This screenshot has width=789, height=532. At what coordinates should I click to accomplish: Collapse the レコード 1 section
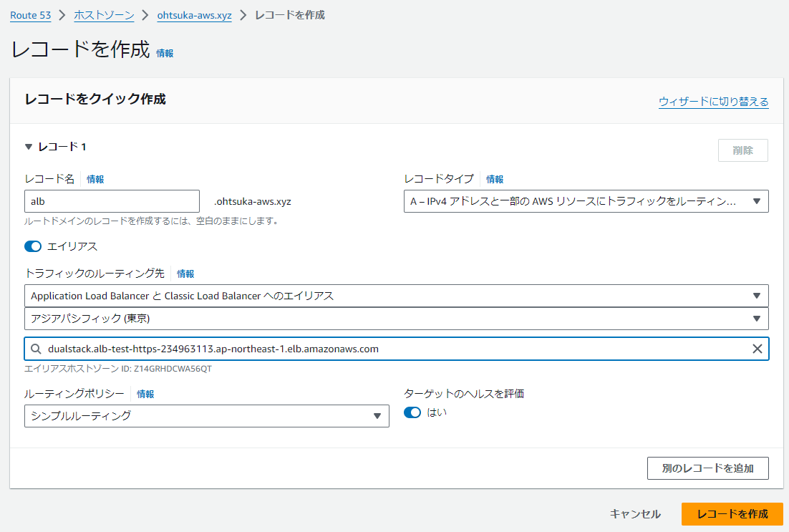coord(29,147)
